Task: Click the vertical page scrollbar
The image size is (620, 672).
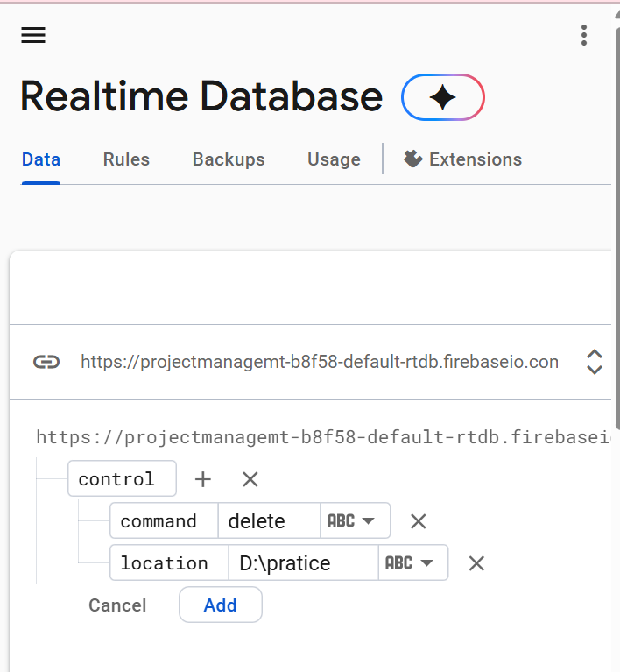Action: pos(617,227)
